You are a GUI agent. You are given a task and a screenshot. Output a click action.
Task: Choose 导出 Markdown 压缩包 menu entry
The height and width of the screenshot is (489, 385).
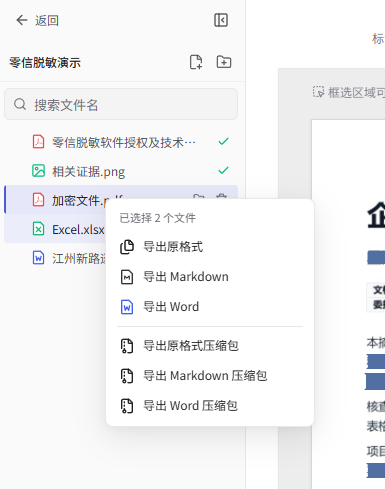point(210,376)
